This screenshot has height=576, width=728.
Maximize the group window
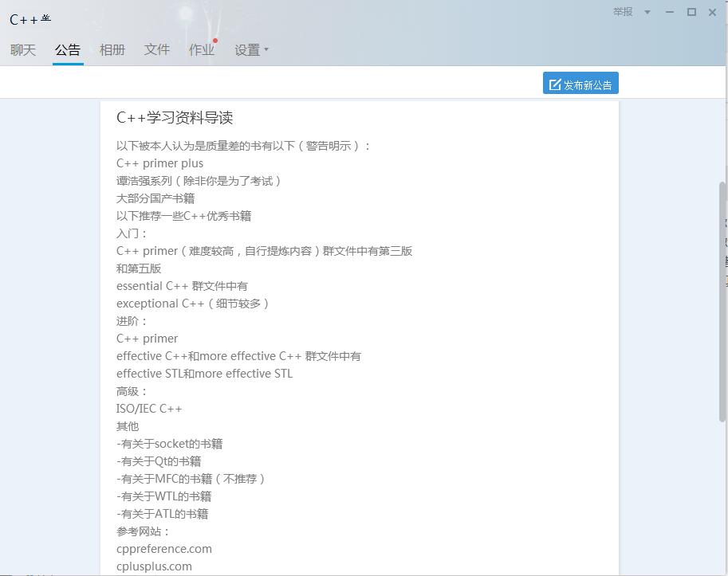coord(691,12)
